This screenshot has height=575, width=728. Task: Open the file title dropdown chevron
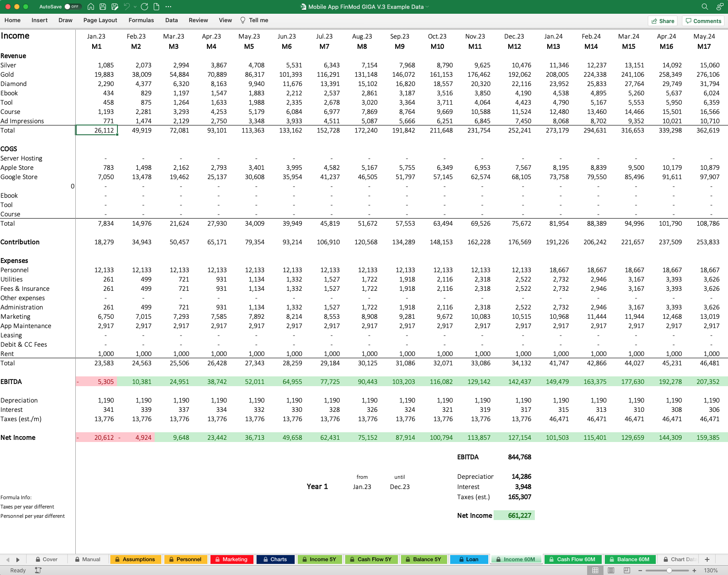(x=428, y=7)
